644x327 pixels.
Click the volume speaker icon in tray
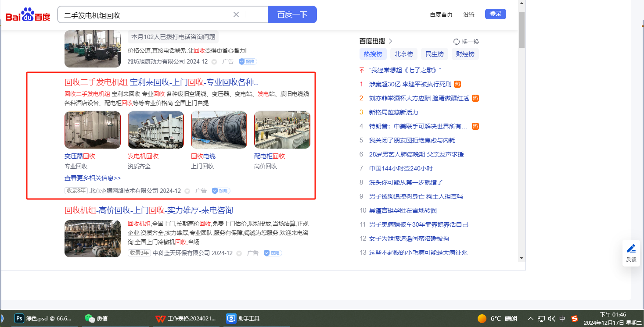[x=552, y=319]
